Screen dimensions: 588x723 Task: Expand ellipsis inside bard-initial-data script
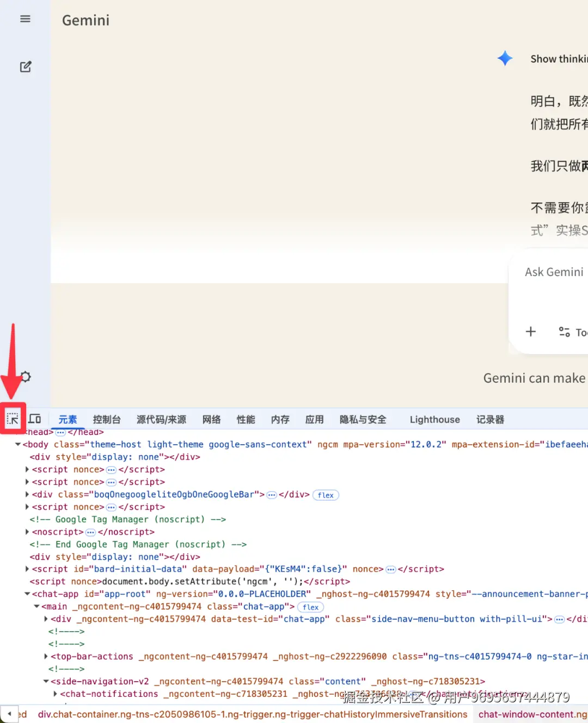(x=390, y=569)
